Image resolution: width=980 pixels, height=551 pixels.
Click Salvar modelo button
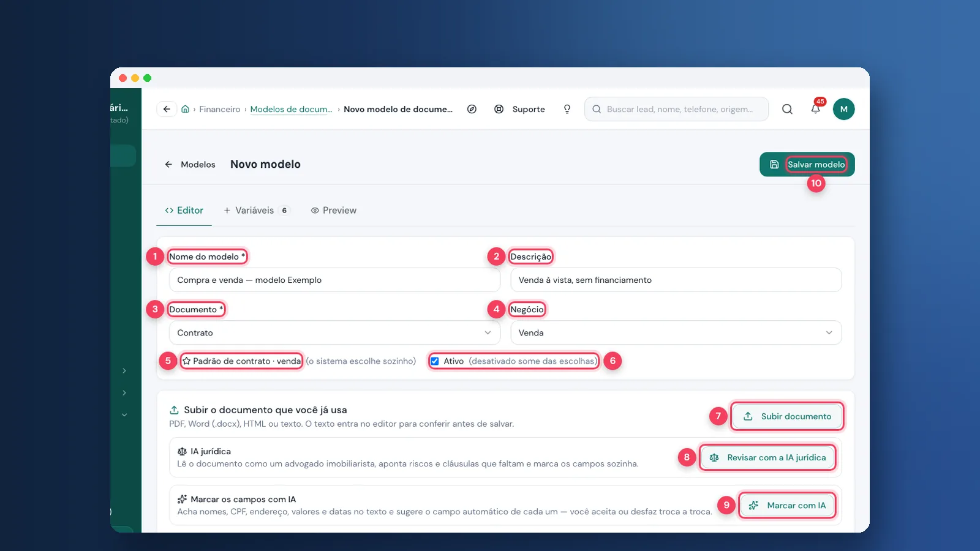pyautogui.click(x=807, y=164)
